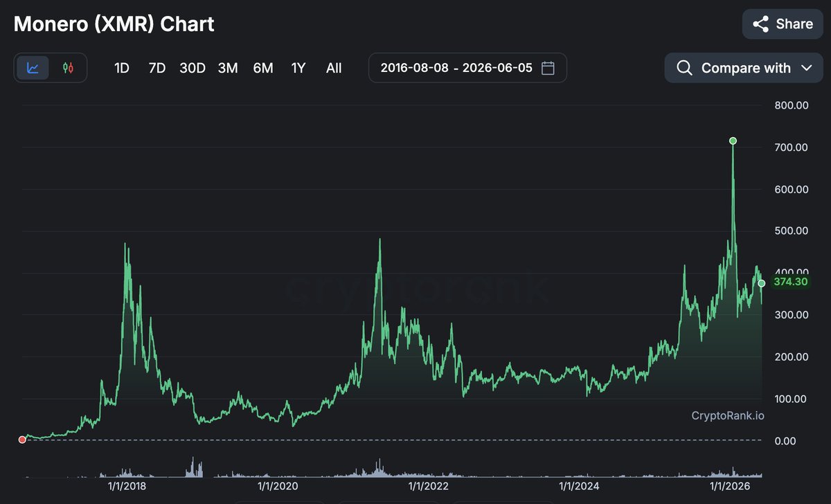Switch to candlestick chart view

tap(68, 68)
